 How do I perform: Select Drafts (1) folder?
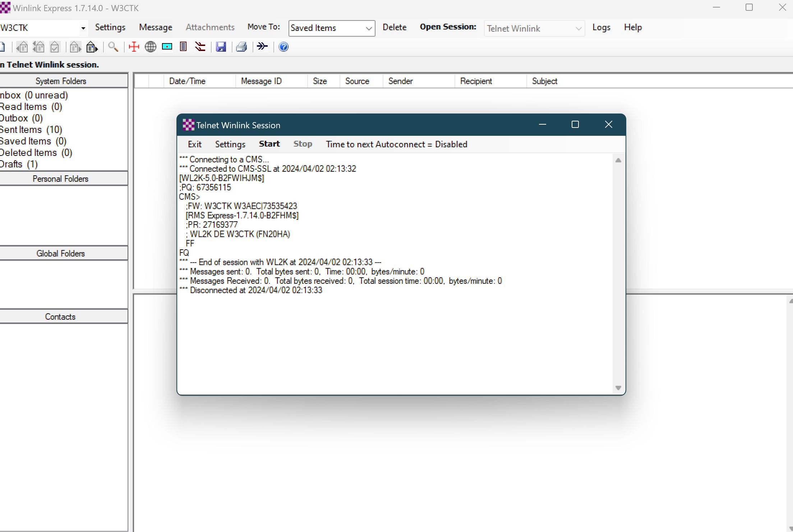click(19, 164)
